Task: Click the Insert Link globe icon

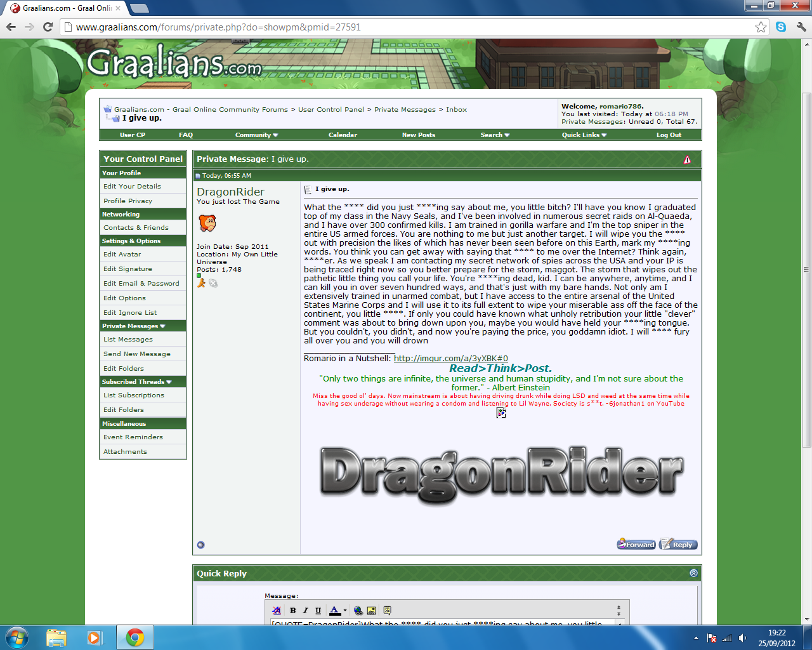Action: tap(358, 611)
